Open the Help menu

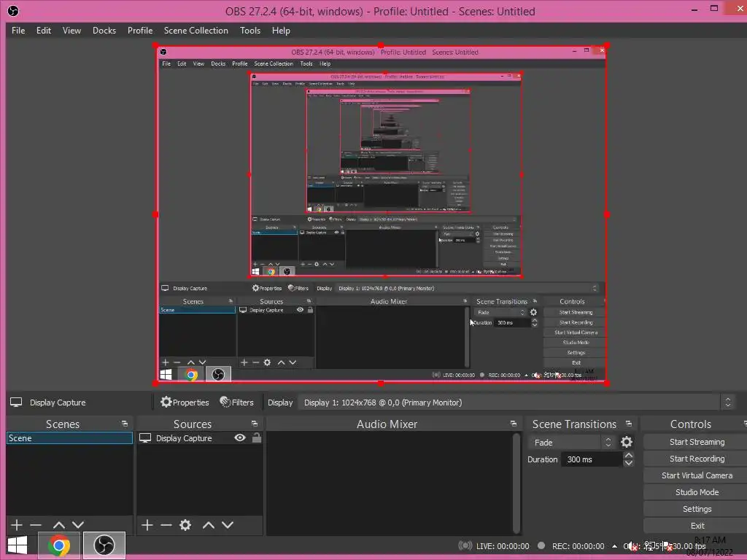coord(281,31)
